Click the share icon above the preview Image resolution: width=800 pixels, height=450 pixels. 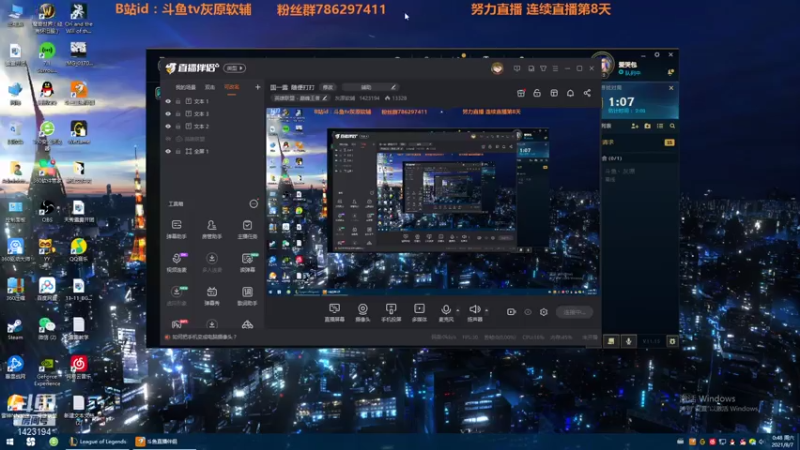[587, 93]
